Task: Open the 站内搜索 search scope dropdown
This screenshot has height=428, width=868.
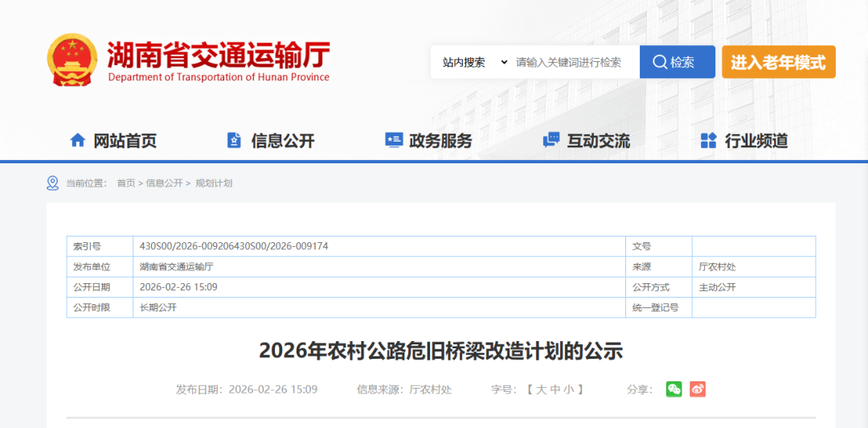Action: point(474,62)
